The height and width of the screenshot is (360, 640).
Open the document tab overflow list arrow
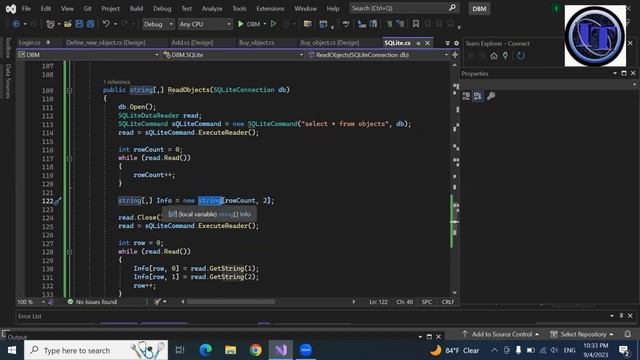447,43
